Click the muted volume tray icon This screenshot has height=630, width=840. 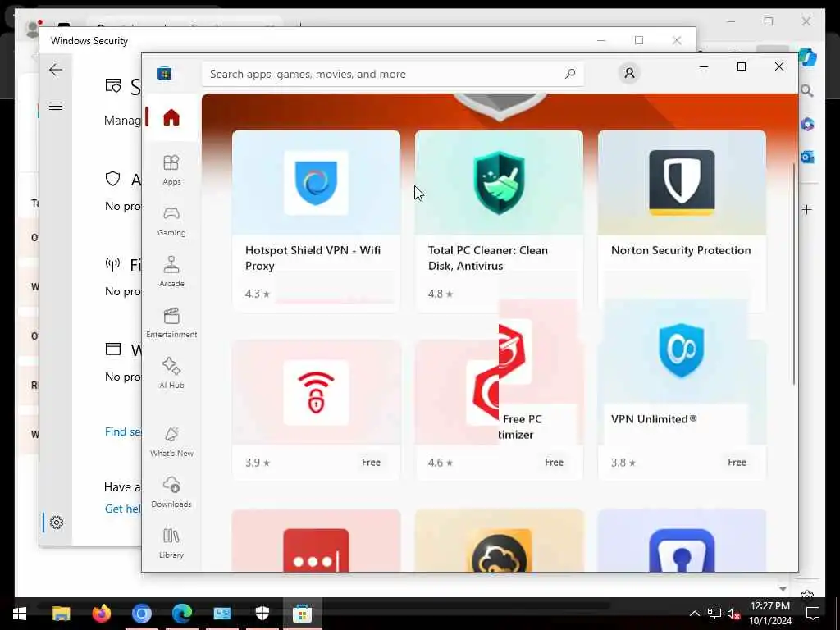pyautogui.click(x=733, y=614)
